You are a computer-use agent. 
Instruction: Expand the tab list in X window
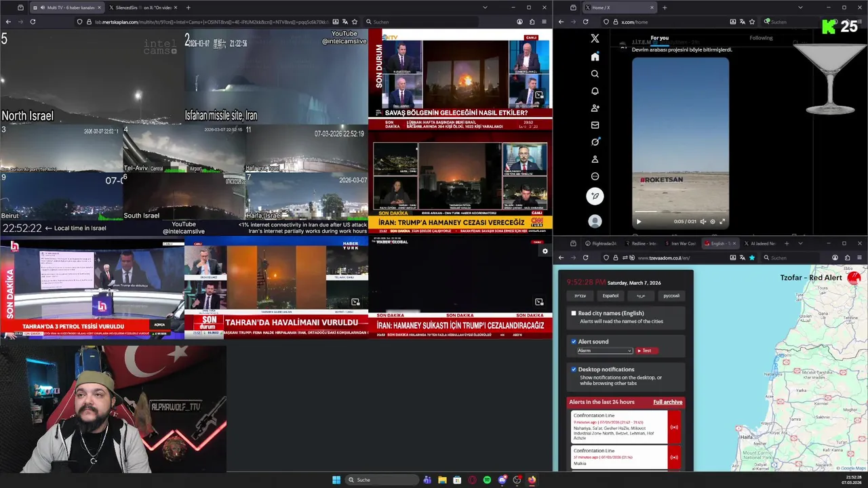coord(800,7)
